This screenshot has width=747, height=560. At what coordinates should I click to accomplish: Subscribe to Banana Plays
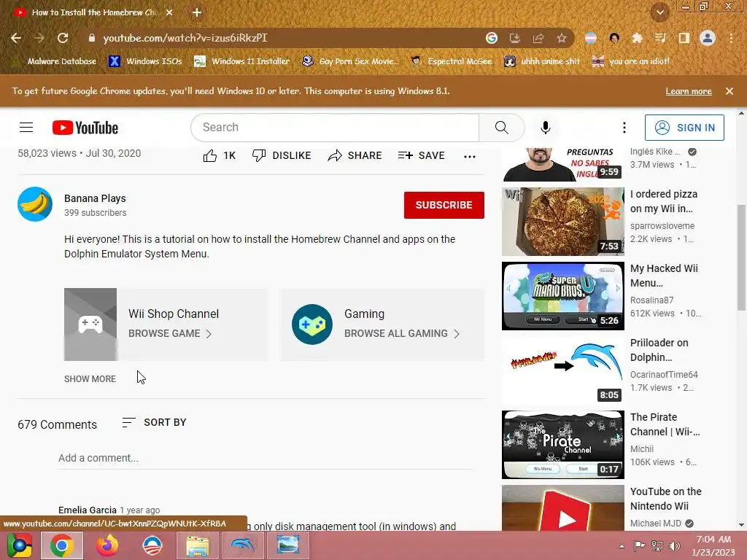click(444, 205)
